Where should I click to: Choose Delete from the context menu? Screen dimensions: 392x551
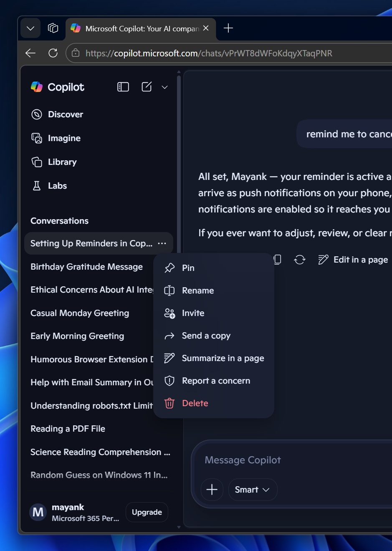tap(195, 403)
